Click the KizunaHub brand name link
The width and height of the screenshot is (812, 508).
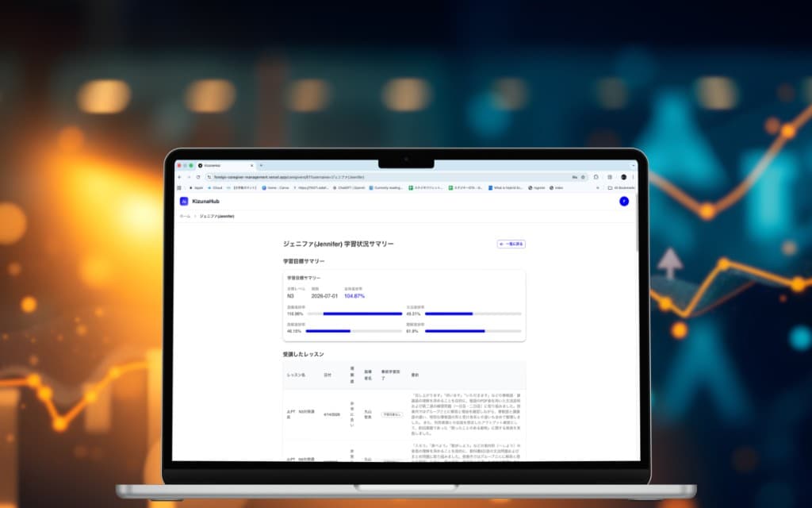coord(205,201)
